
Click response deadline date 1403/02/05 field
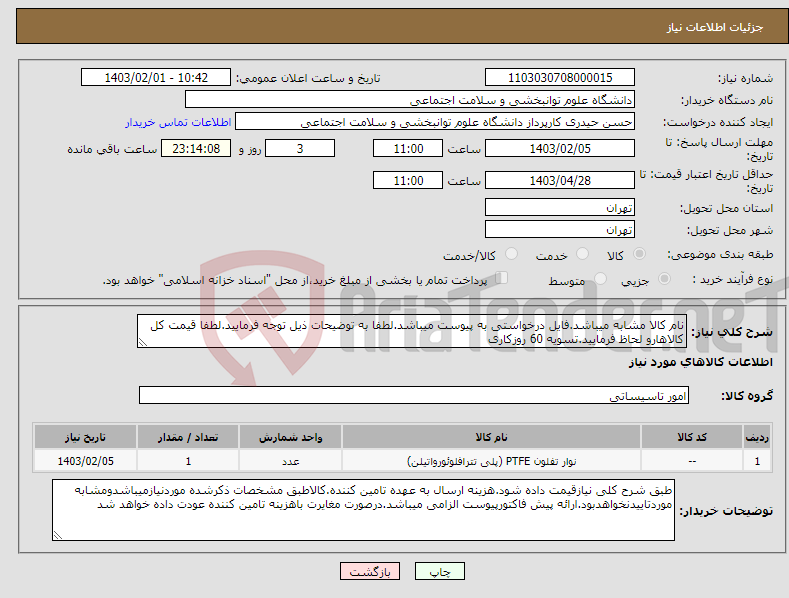click(560, 148)
